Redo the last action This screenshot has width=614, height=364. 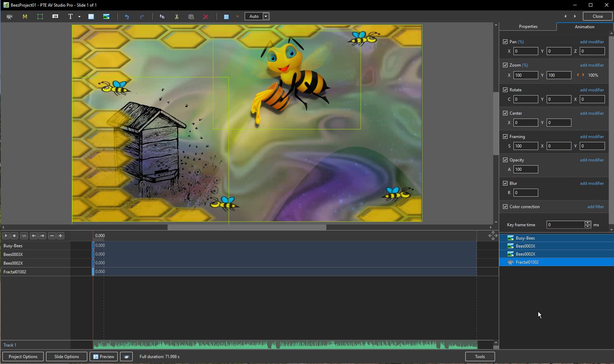[x=142, y=16]
